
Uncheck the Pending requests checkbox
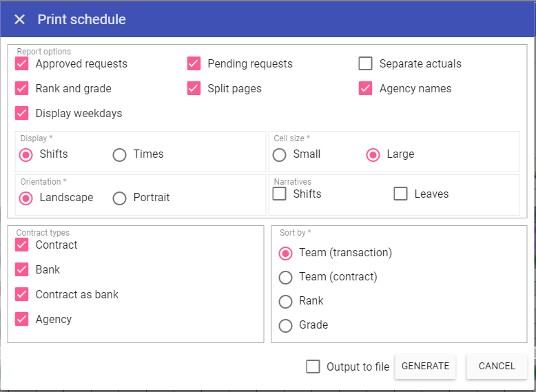pyautogui.click(x=194, y=64)
